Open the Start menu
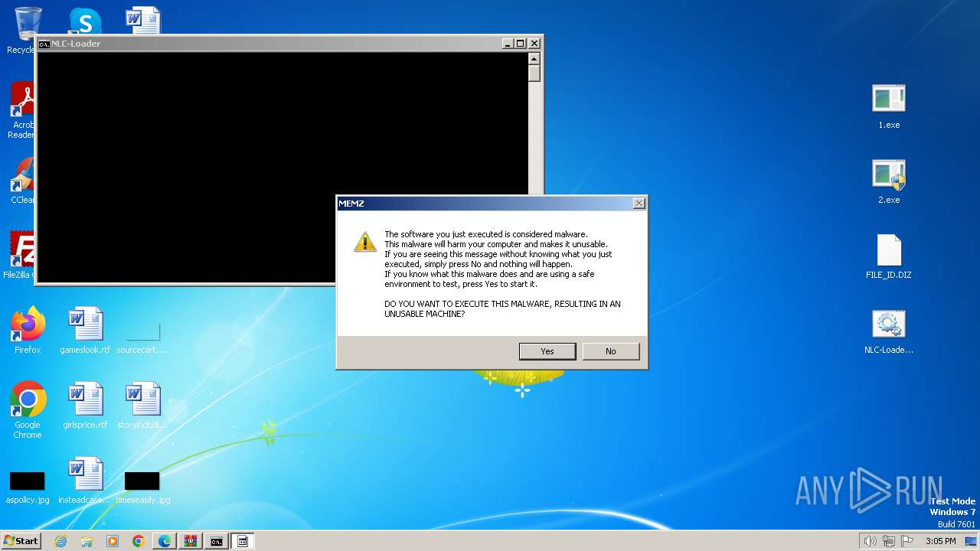Viewport: 980px width, 551px height. coord(21,540)
